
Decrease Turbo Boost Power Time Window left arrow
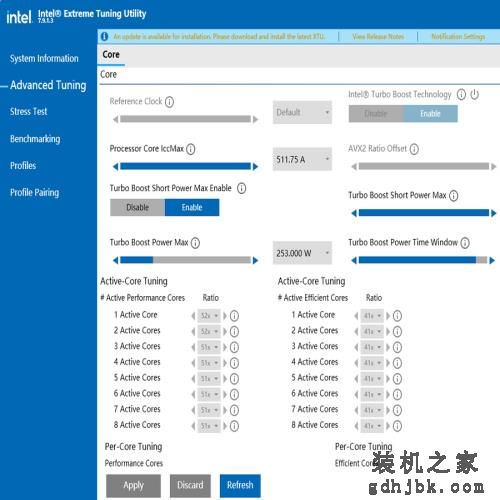(x=354, y=260)
